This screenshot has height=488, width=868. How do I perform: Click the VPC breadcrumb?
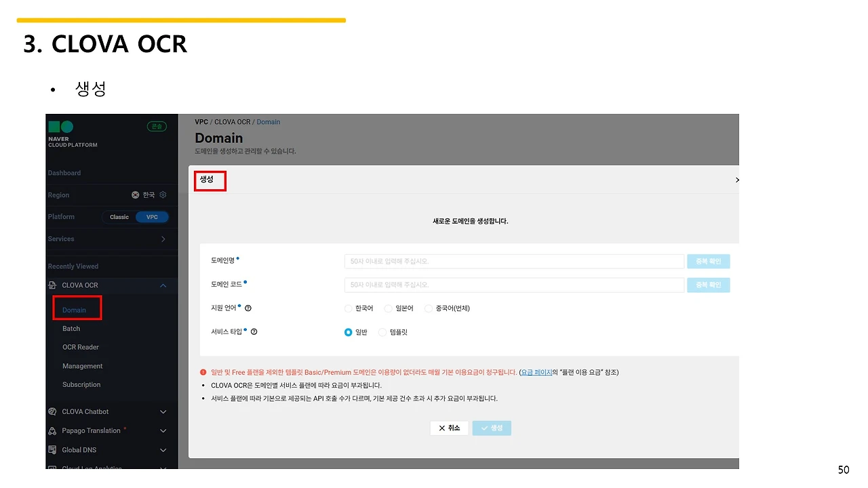(201, 122)
